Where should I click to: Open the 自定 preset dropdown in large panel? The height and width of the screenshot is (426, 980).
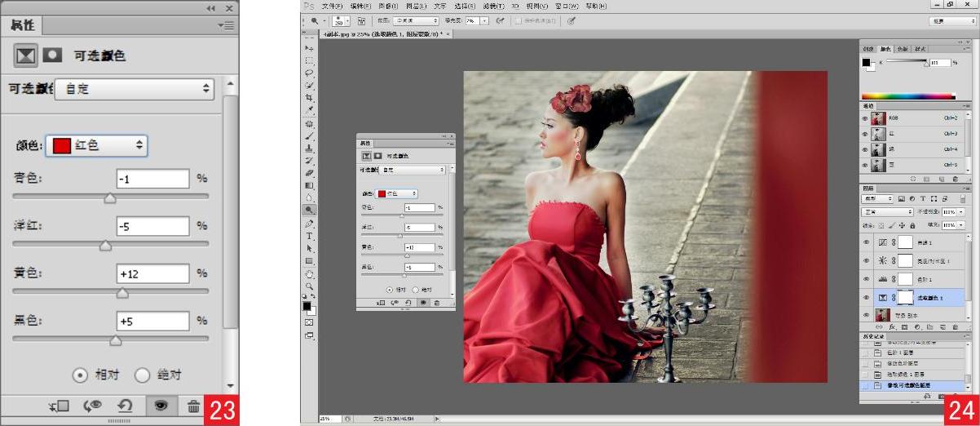coord(135,89)
